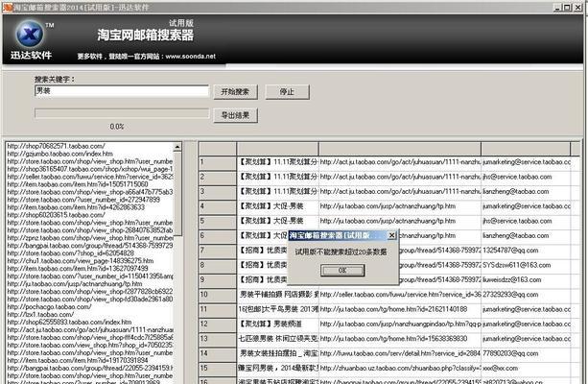Open the www.soonda.net website link
588x384 pixels.
click(x=191, y=57)
